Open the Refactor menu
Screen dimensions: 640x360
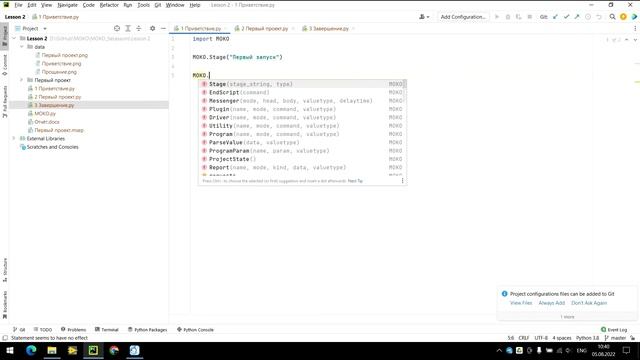pyautogui.click(x=109, y=5)
